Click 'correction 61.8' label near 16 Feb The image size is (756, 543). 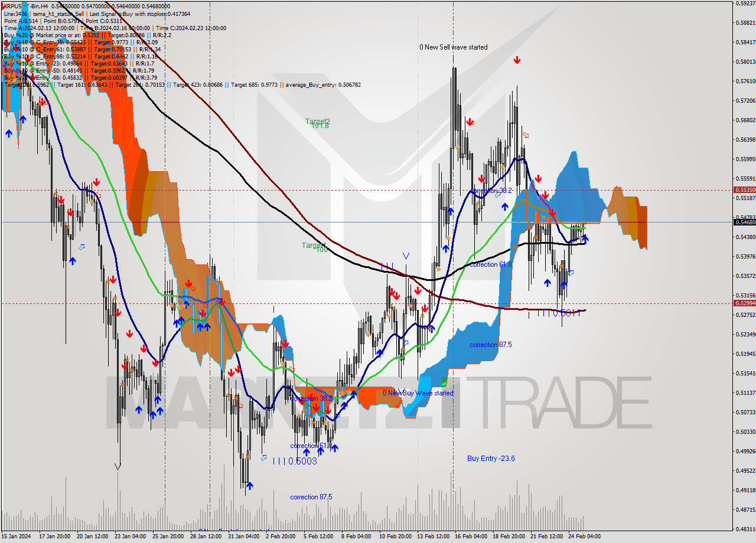491,264
